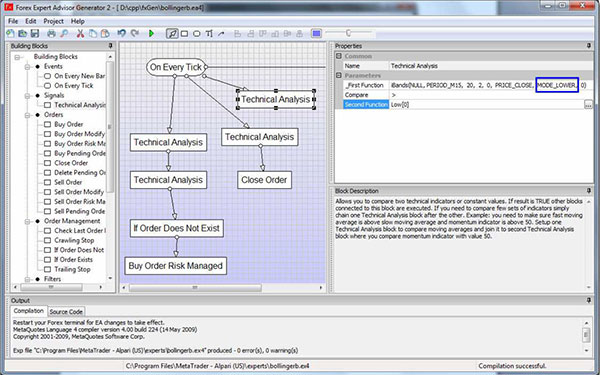Screen dimensions: 600x375
Task: Collapse the Orders tree group
Action: point(28,115)
